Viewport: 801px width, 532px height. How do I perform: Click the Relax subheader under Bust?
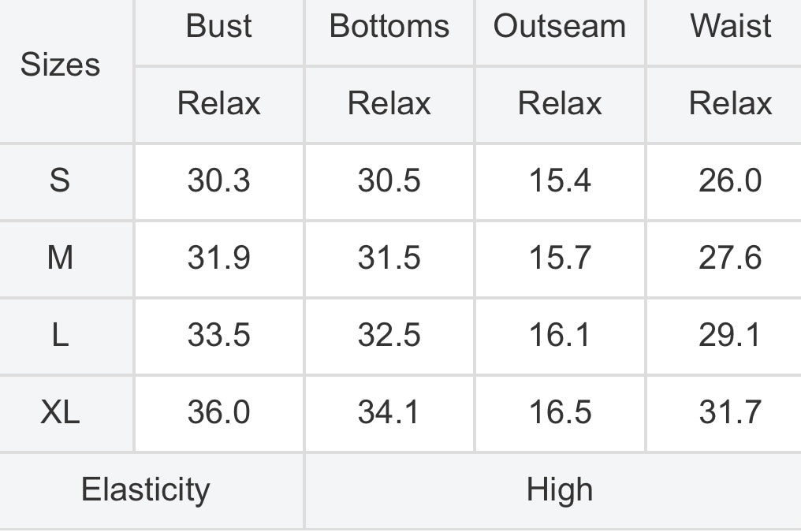pyautogui.click(x=218, y=104)
